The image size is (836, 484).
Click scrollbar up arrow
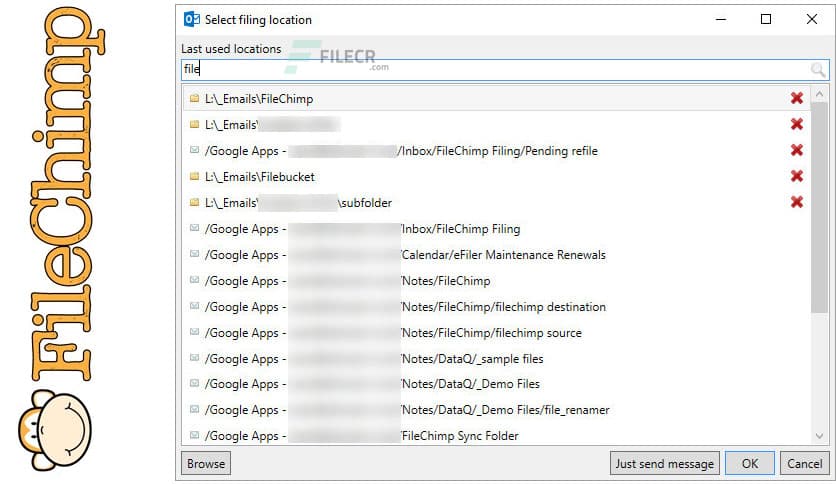pos(819,94)
